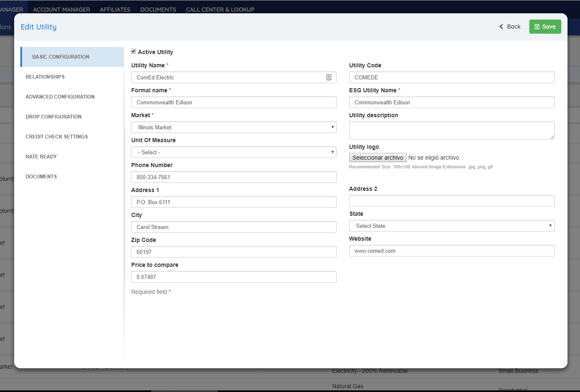Click the Zip Code field

[234, 252]
